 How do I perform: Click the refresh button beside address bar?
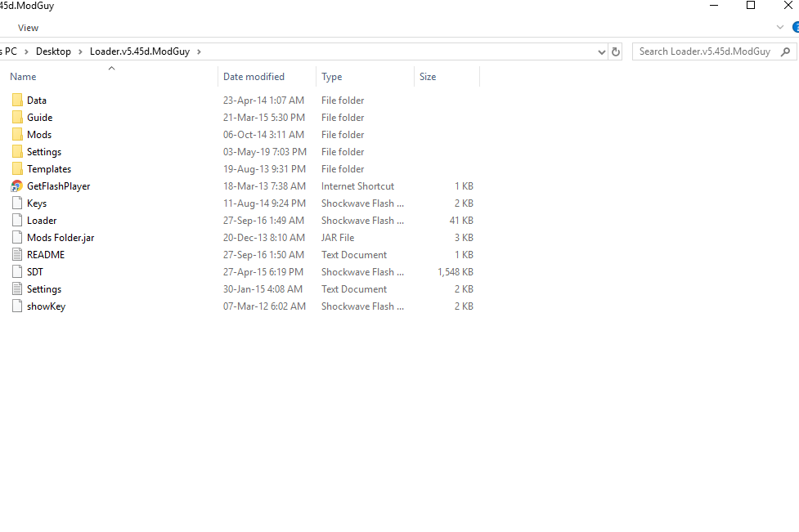click(616, 51)
